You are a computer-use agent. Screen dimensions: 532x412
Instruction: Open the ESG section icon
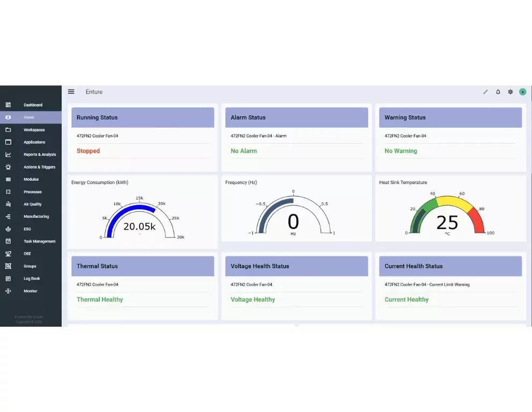(x=9, y=229)
